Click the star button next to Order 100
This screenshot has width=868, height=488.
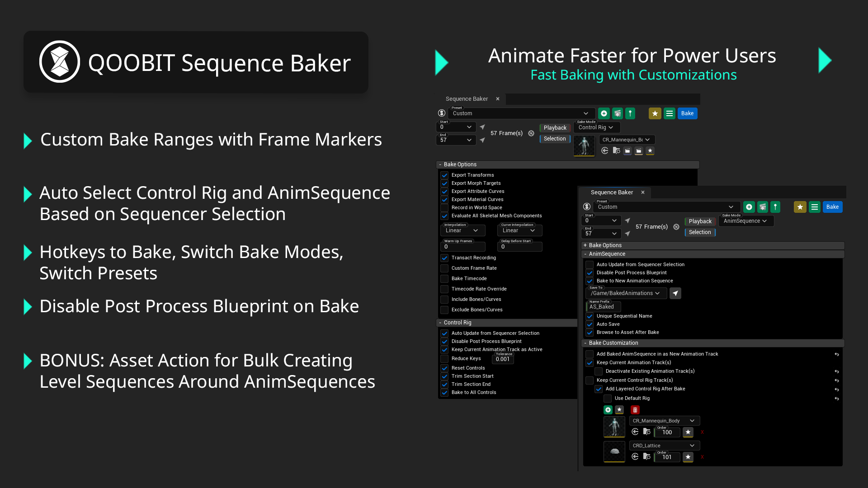(688, 432)
